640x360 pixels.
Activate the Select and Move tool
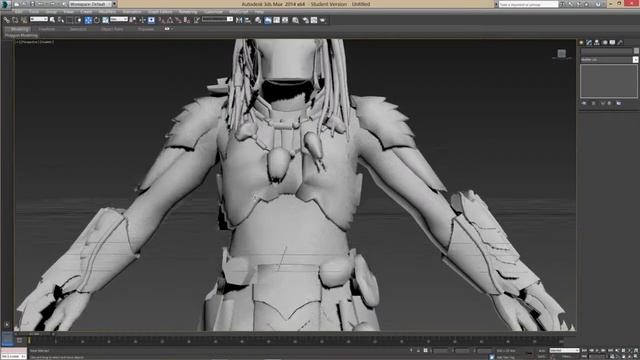click(88, 20)
